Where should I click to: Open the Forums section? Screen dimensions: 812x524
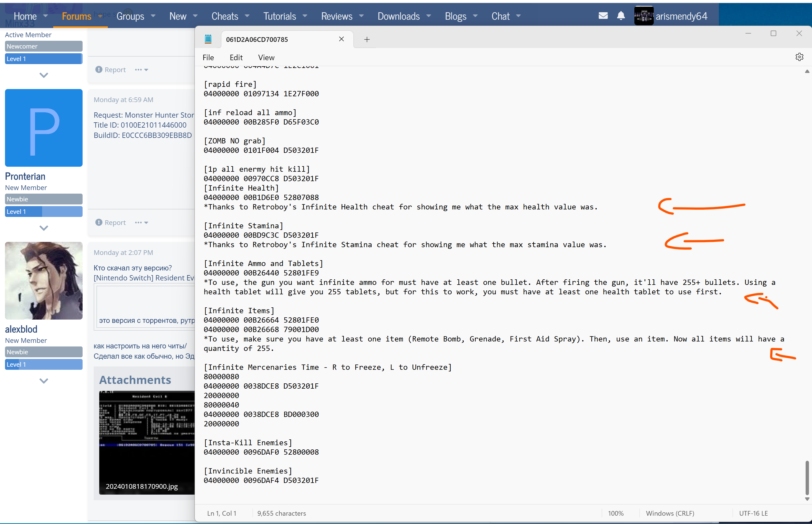[76, 16]
